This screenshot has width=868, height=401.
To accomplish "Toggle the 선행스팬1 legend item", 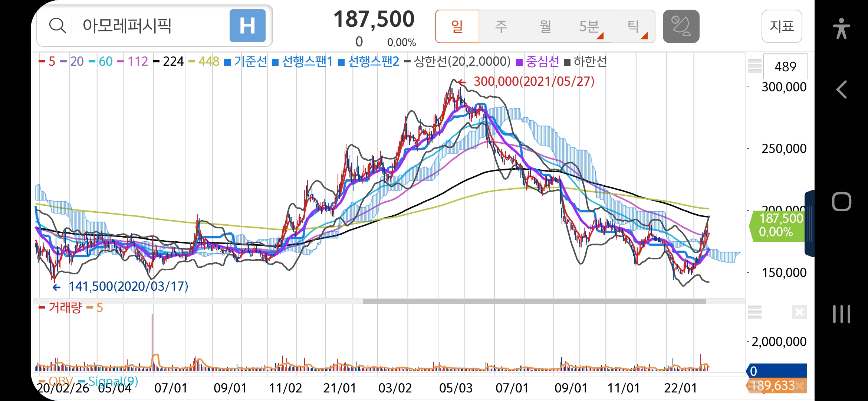I will [302, 61].
